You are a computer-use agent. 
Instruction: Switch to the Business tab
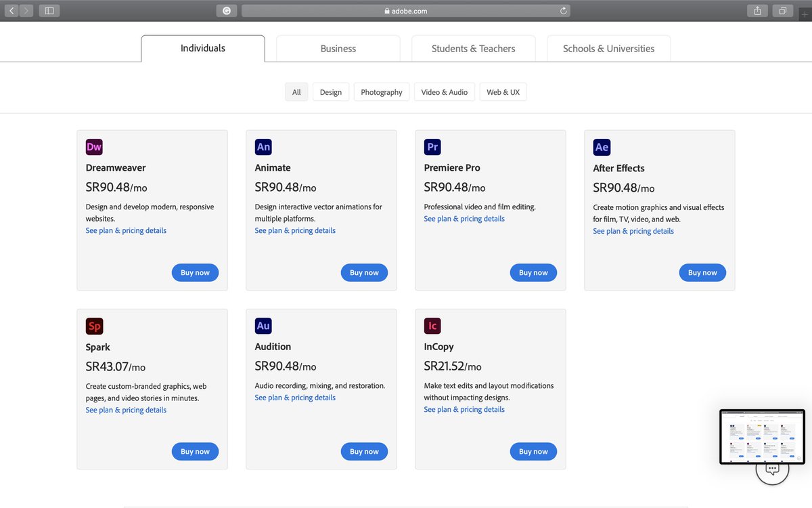(x=338, y=49)
